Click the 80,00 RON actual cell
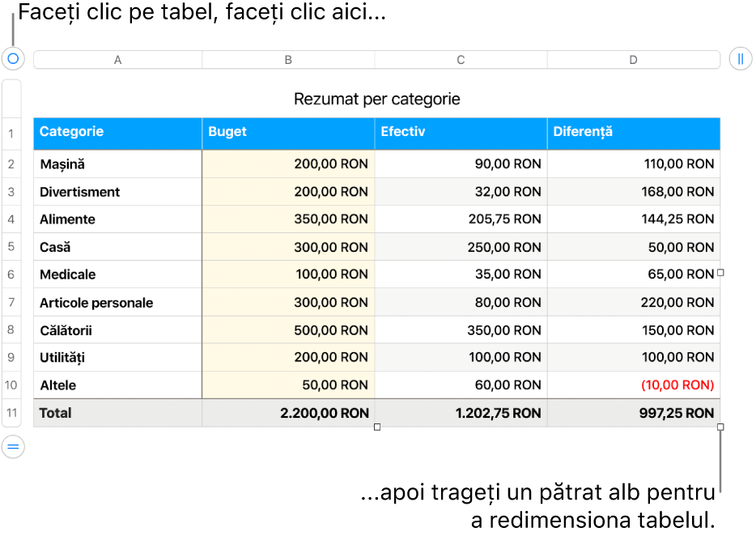This screenshot has height=536, width=756. [x=461, y=303]
